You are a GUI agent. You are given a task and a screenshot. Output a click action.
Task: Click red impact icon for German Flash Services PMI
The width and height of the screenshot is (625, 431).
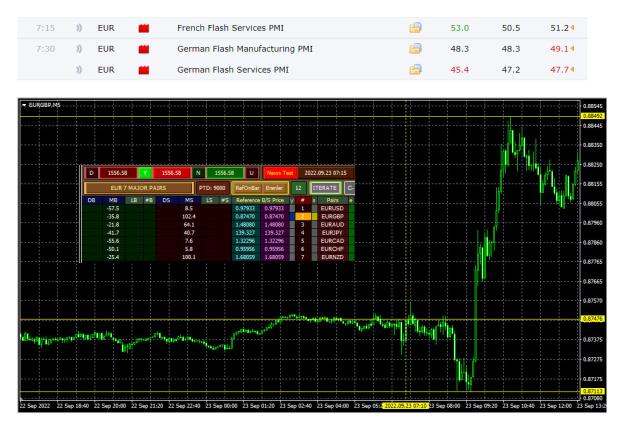coord(143,70)
